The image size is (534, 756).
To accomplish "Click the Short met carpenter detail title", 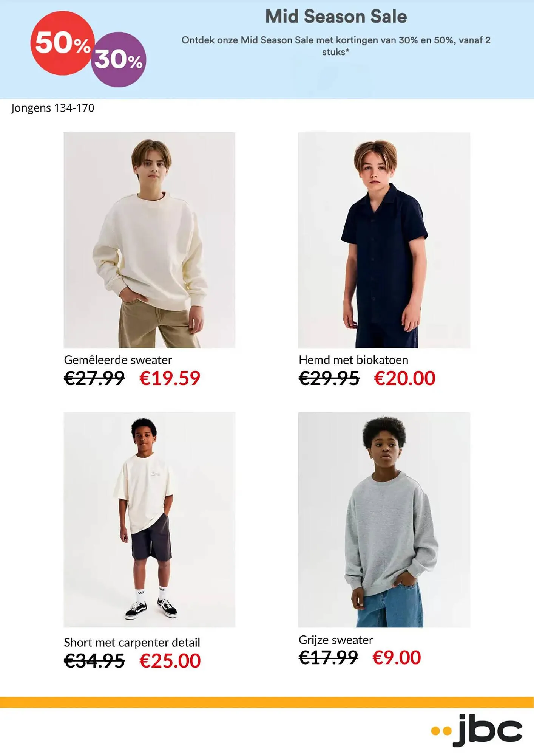I will [132, 643].
